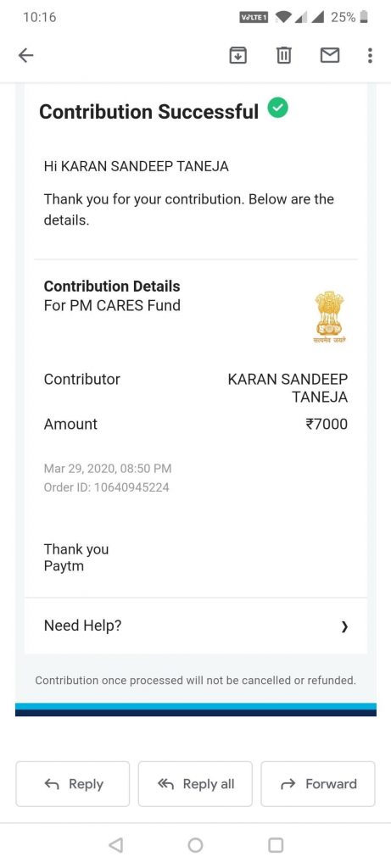Viewport: 391px width, 868px height.
Task: Open recent apps square button
Action: [x=276, y=845]
